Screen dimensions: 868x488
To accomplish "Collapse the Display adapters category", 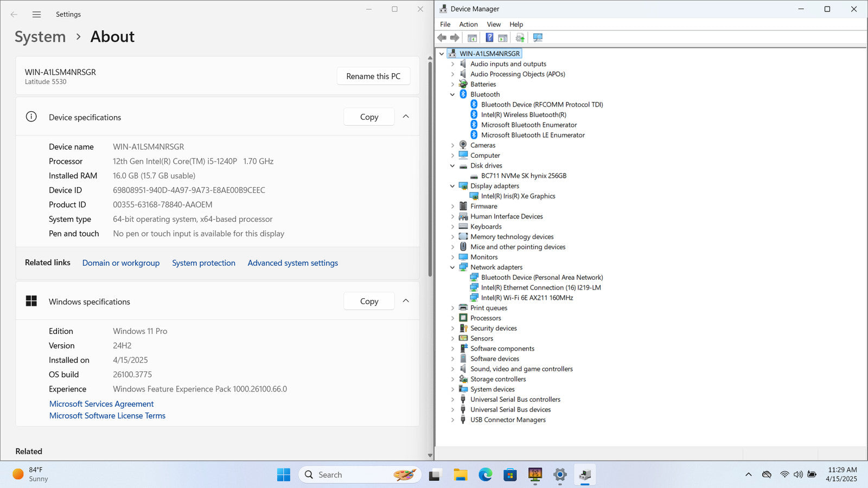I will (452, 186).
